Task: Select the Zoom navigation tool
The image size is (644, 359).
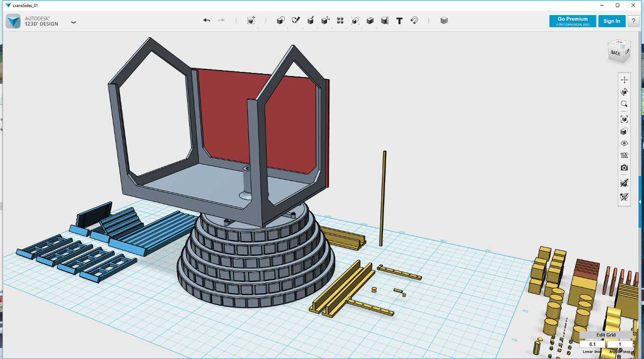Action: pyautogui.click(x=624, y=104)
